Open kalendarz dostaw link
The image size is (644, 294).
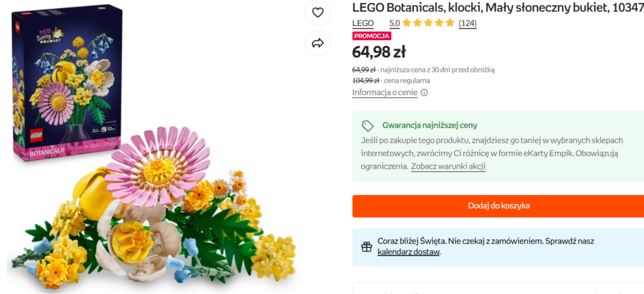point(409,252)
